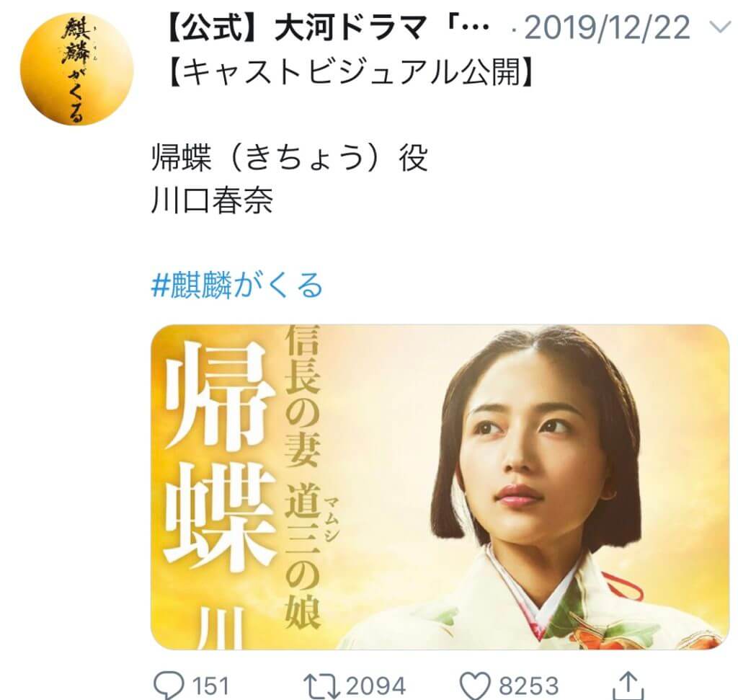738x700 pixels.
Task: Expand the tweet options chevron
Action: (x=720, y=27)
